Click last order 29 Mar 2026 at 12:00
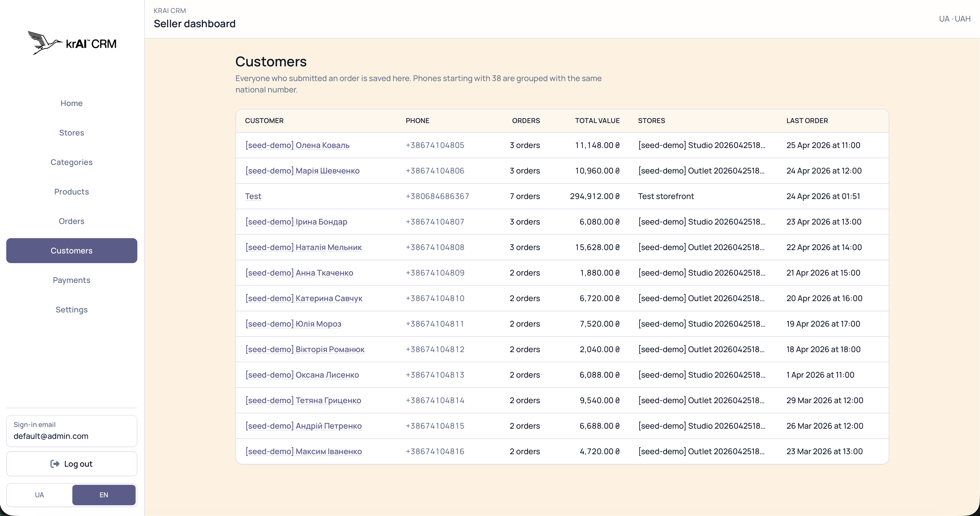The height and width of the screenshot is (516, 980). tap(825, 400)
